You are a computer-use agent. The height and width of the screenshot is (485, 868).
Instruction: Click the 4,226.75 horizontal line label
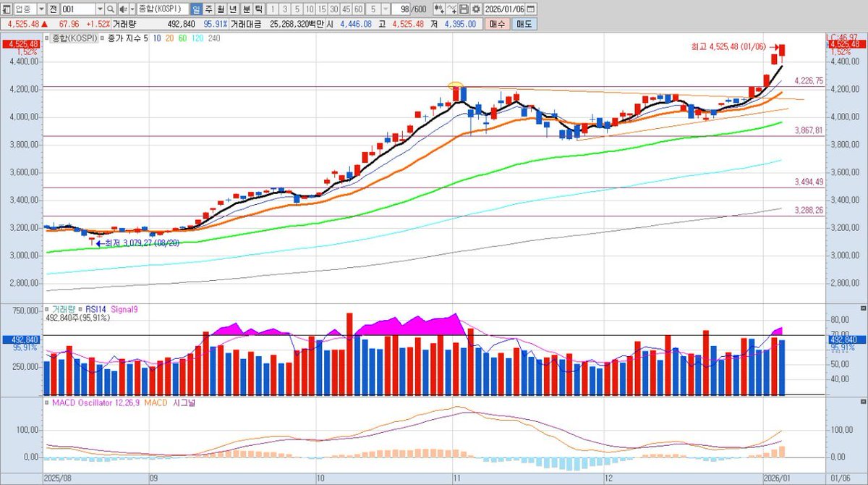[x=809, y=81]
